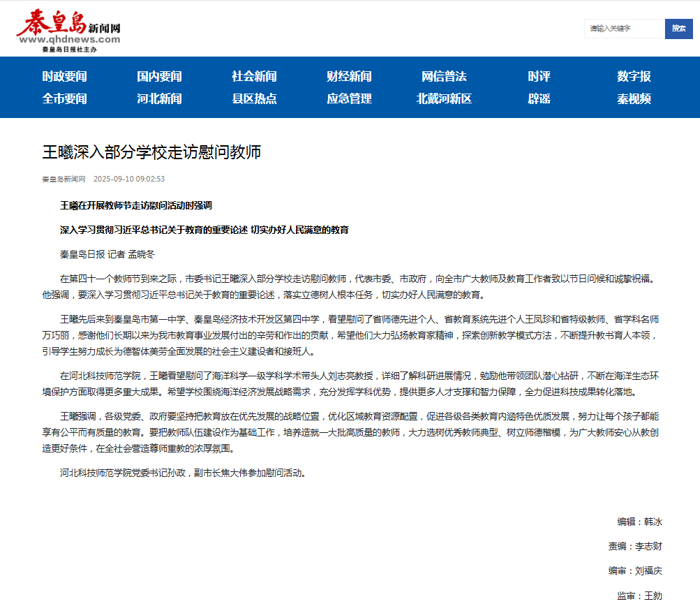Navigate to 时评 page

539,77
